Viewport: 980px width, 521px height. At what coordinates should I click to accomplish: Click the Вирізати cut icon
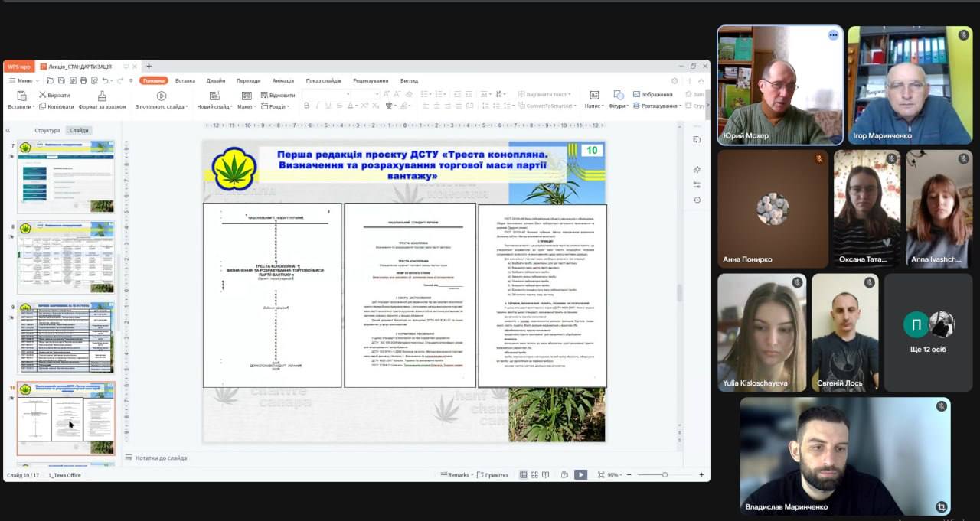(x=41, y=96)
